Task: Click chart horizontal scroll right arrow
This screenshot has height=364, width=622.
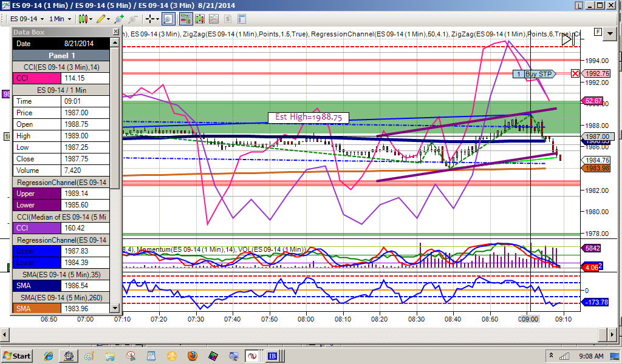Action: (612, 334)
